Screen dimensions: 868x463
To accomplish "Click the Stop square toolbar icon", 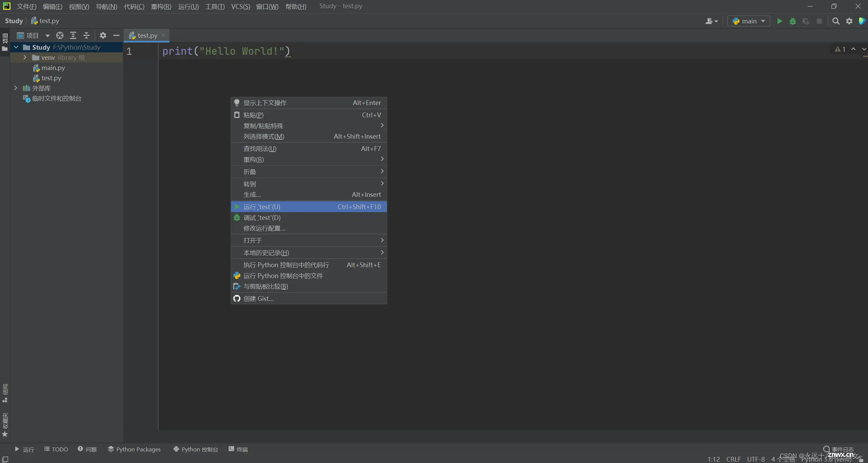I will point(819,21).
